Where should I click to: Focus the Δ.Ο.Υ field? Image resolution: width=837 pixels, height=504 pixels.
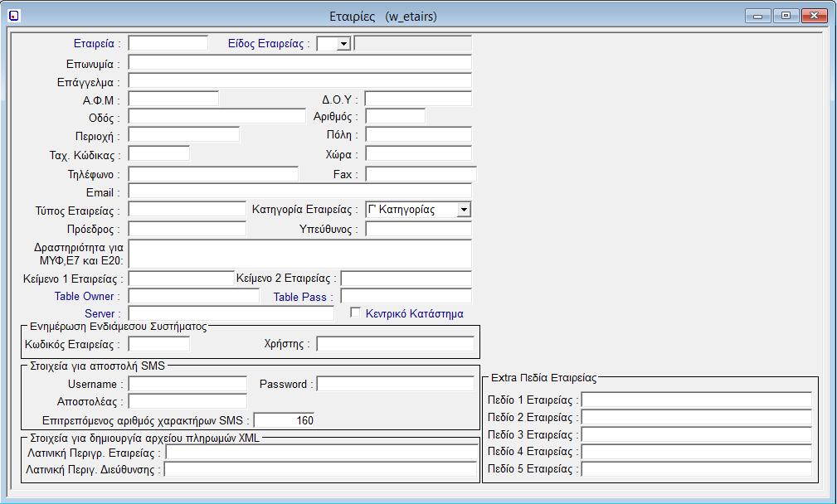coord(418,99)
